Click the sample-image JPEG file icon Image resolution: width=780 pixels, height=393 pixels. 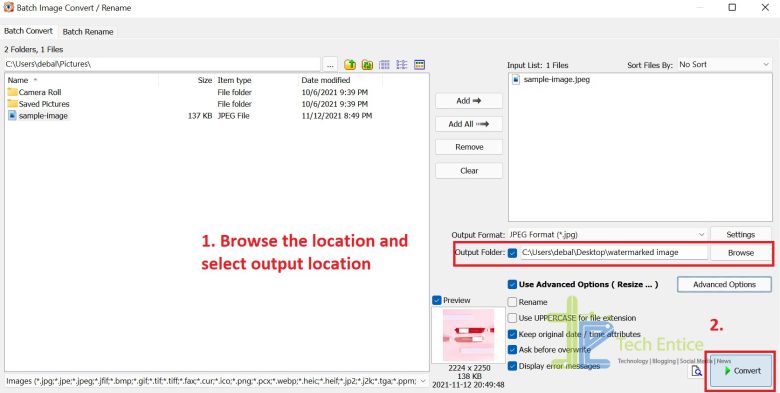click(12, 115)
